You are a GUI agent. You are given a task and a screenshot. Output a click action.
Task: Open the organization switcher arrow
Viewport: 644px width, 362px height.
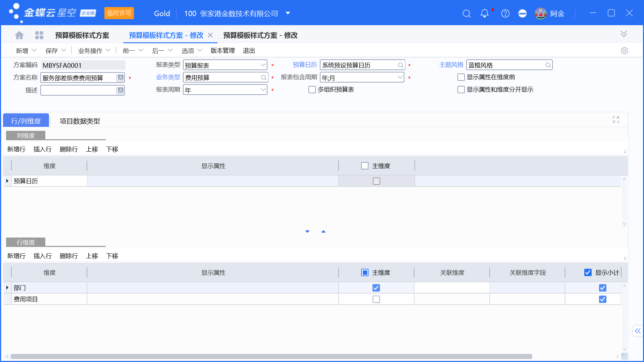coord(288,13)
